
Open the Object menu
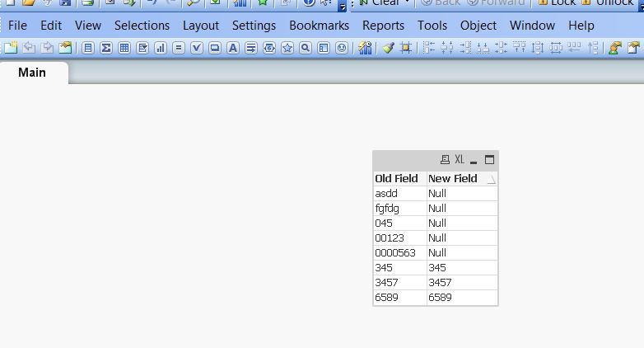click(478, 26)
